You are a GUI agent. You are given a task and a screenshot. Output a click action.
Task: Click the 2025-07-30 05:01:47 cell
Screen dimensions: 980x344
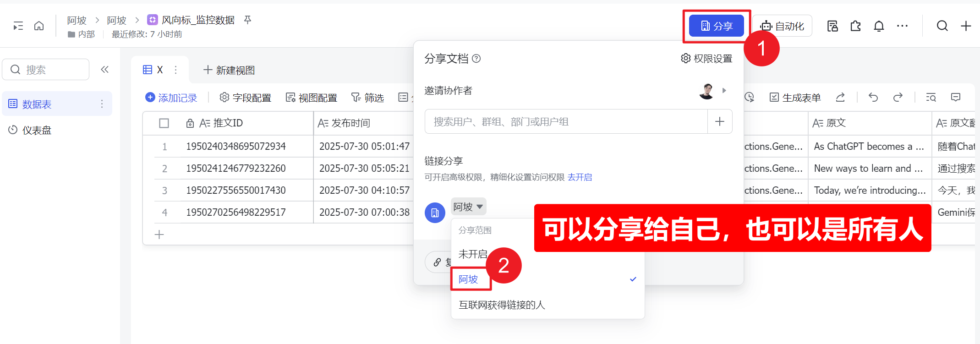click(x=364, y=147)
